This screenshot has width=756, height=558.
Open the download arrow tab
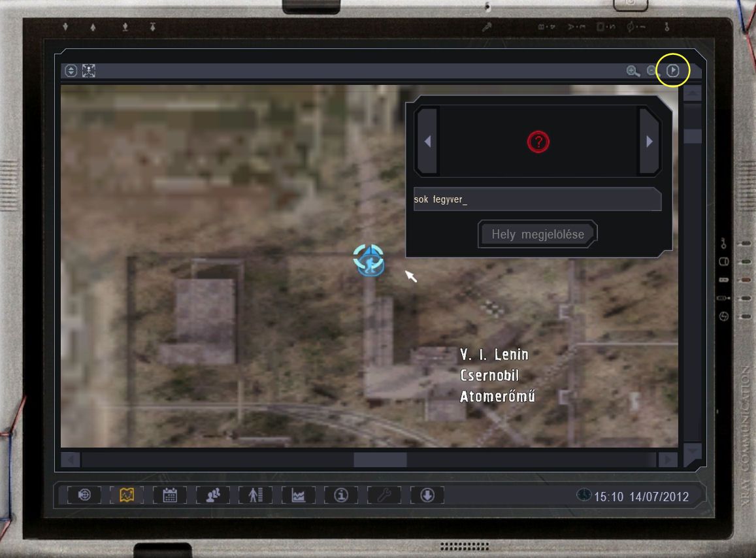click(x=427, y=495)
